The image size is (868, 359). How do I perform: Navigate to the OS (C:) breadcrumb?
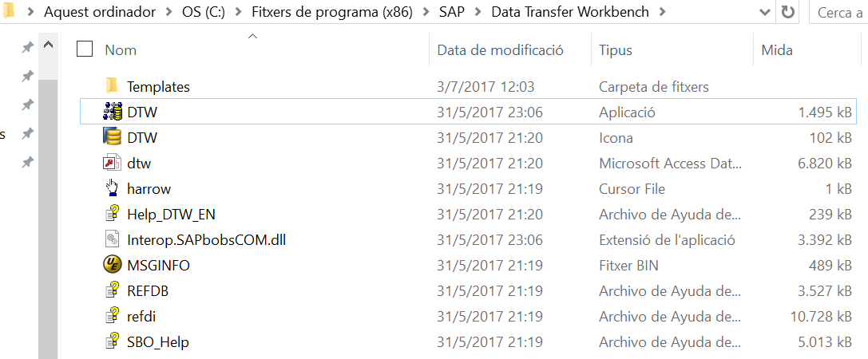pos(203,12)
